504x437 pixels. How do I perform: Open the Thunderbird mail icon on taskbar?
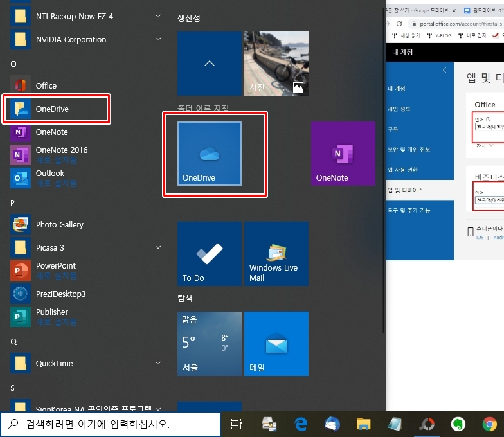(332, 424)
